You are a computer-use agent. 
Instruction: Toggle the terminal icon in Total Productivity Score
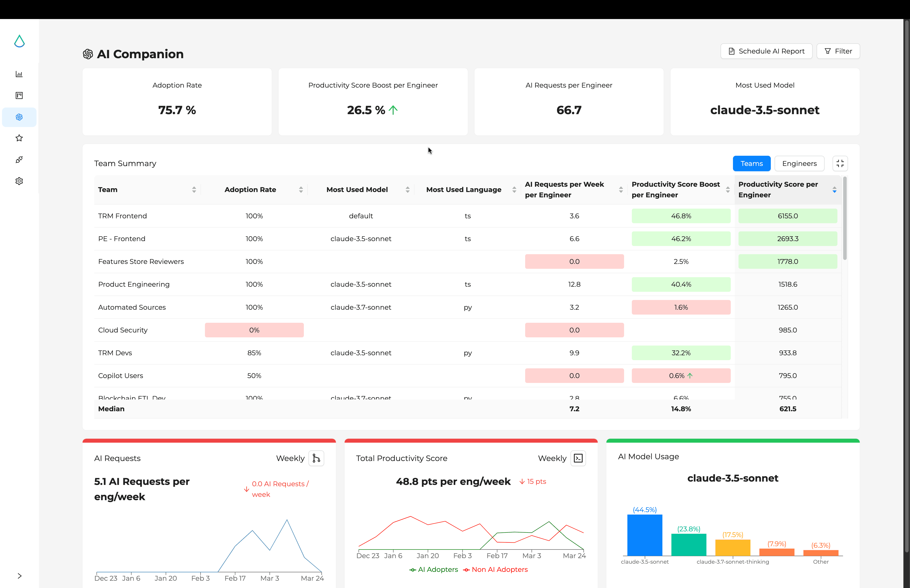tap(578, 458)
